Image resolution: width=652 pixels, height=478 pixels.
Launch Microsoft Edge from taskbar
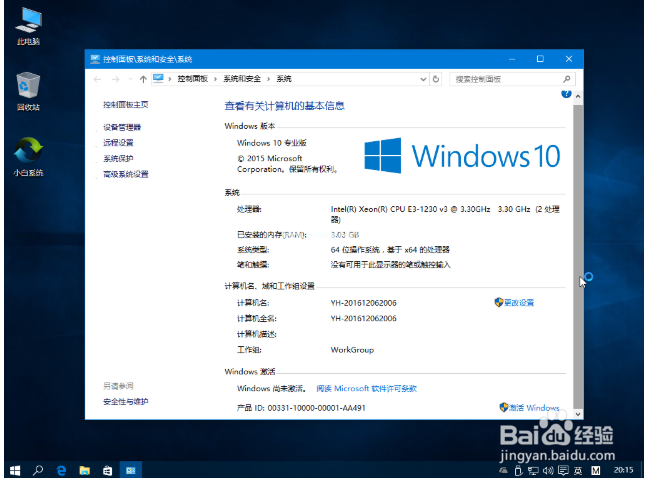(x=62, y=470)
